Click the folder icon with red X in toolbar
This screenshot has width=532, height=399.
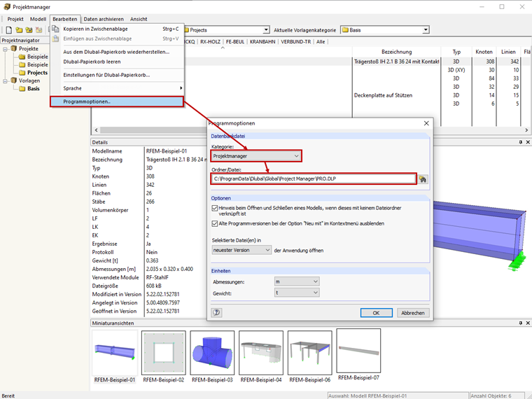(39, 30)
